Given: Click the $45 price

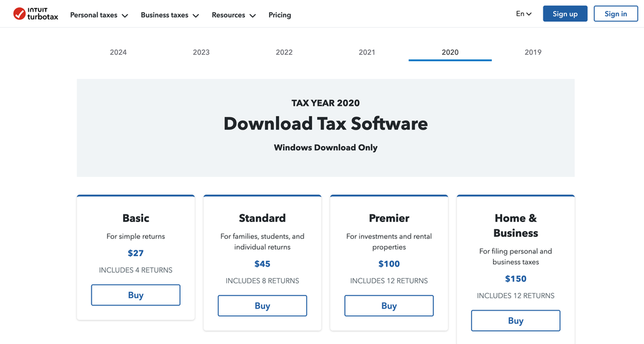Looking at the screenshot, I should [262, 264].
